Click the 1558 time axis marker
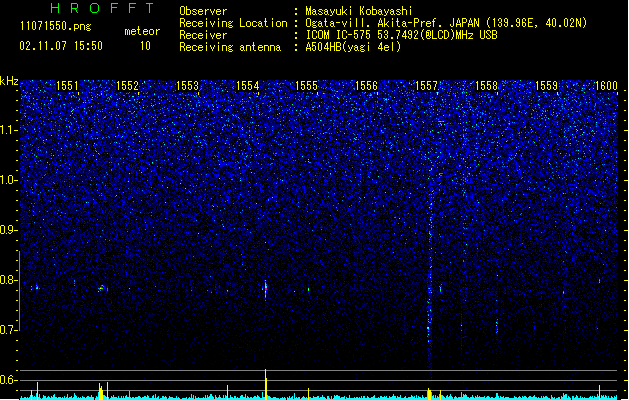 pyautogui.click(x=486, y=85)
